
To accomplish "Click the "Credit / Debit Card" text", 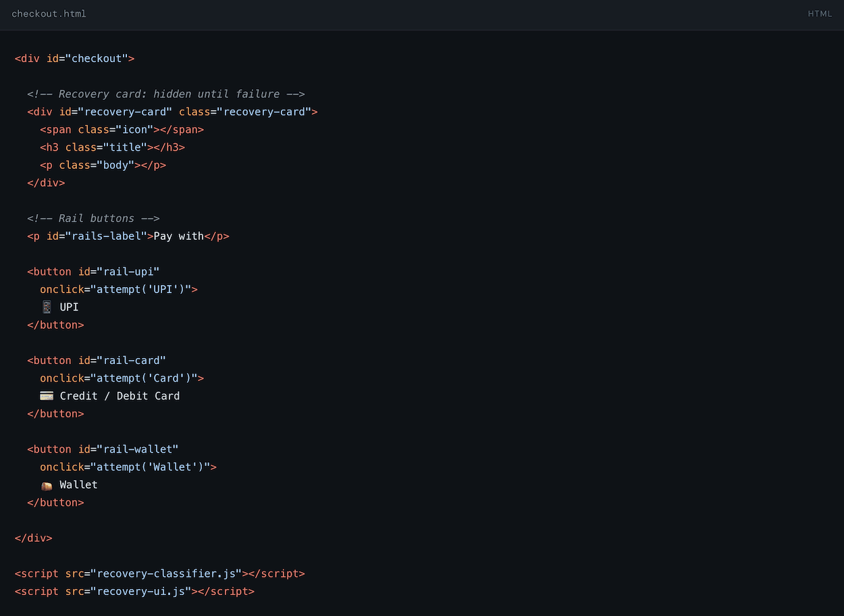I will (120, 396).
